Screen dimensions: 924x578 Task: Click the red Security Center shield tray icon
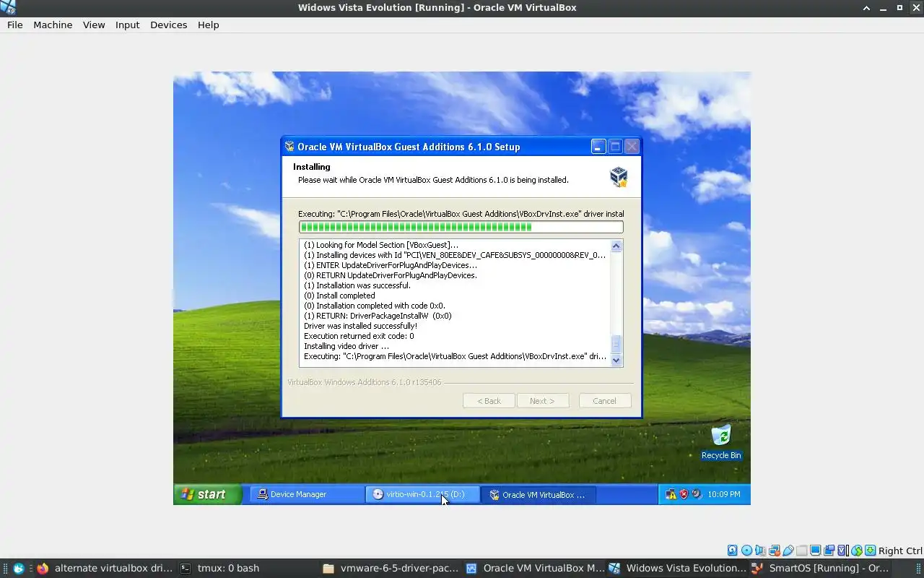pos(684,494)
